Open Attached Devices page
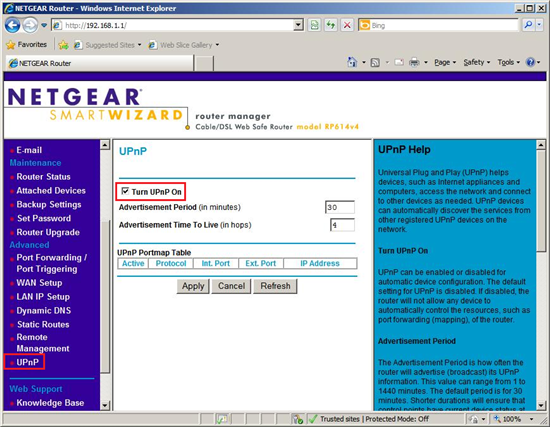The height and width of the screenshot is (427, 550). 51,191
